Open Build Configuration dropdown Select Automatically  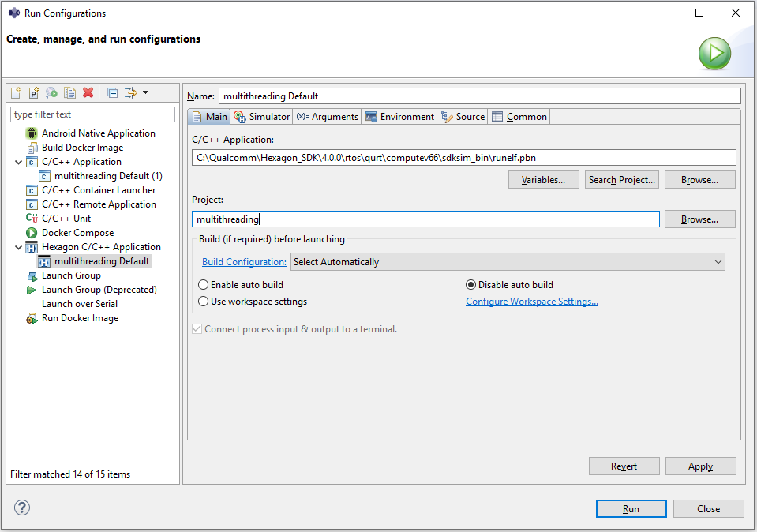tap(508, 261)
